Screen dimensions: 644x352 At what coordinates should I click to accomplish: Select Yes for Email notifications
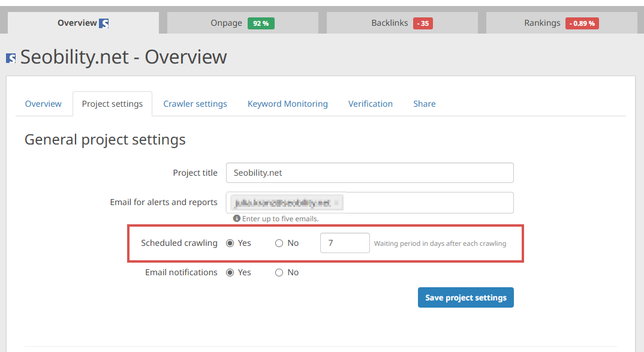click(230, 272)
